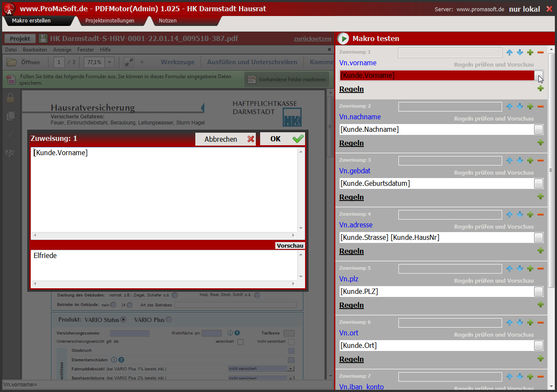557x392 pixels.
Task: Add a rule to Vn.vorname's Regeln row
Action: tap(540, 89)
